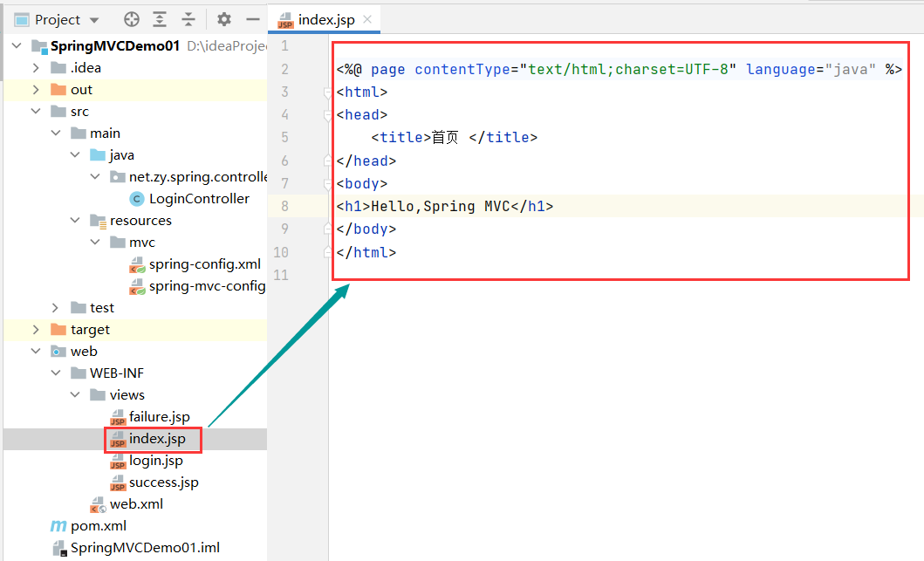Click the 'D:\ideaProje' project path text
924x561 pixels.
click(226, 46)
